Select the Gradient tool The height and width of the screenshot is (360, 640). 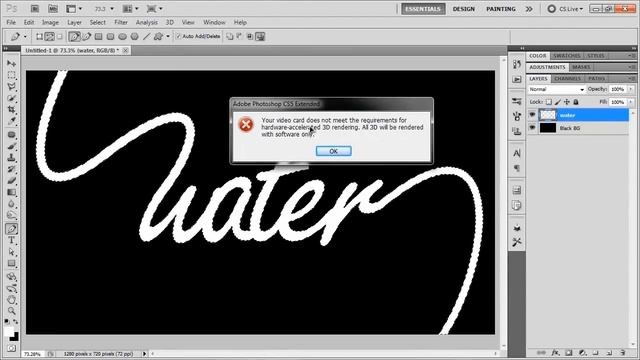(x=11, y=192)
